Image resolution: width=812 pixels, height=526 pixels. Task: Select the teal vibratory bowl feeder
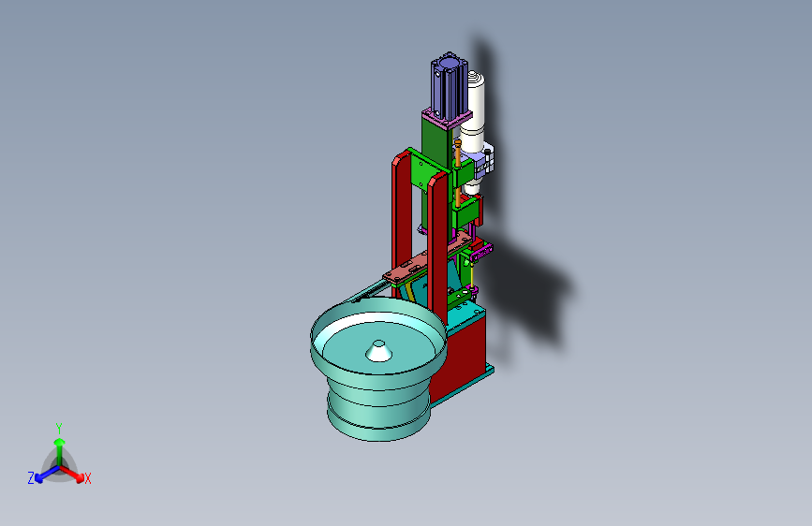tap(378, 369)
